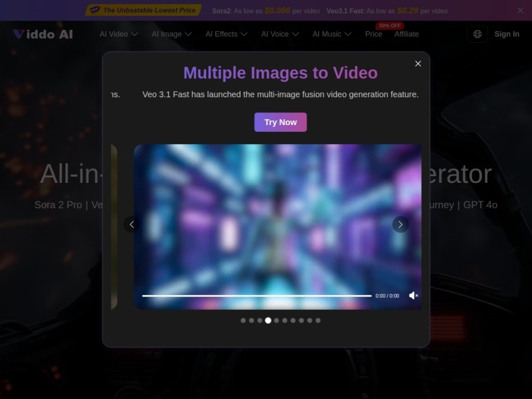Close the Multiple Images to Video popup
This screenshot has height=399, width=532.
click(x=418, y=63)
